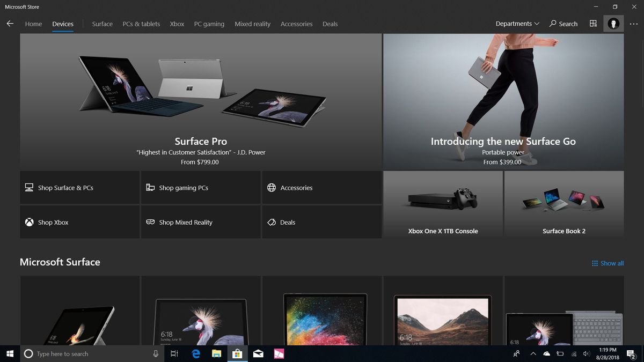644x362 pixels.
Task: Open the cart grid icon beside Search
Action: 593,24
